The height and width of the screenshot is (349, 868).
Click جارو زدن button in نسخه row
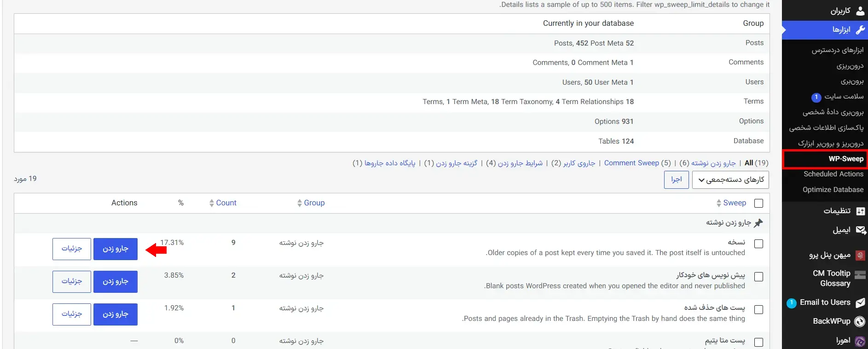tap(116, 249)
